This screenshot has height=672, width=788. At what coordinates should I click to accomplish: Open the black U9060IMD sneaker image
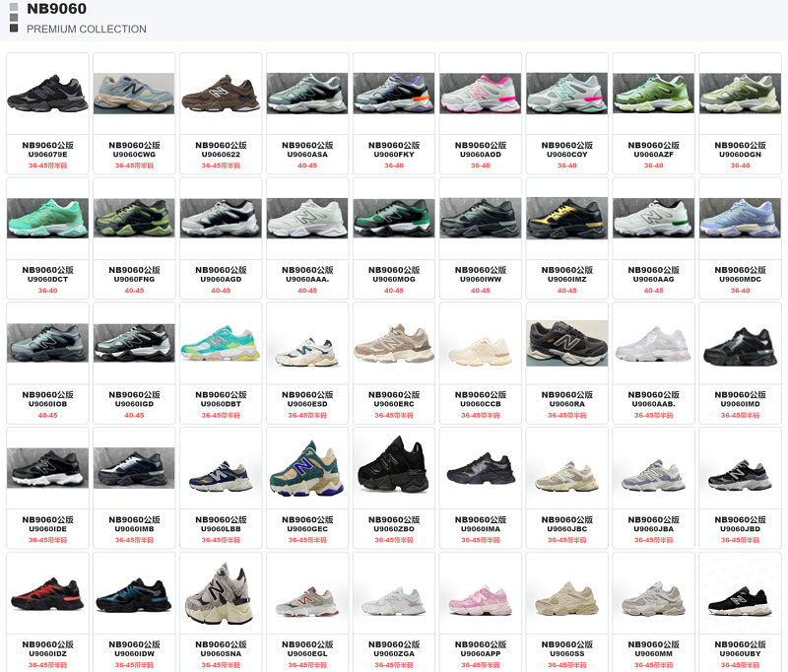pyautogui.click(x=741, y=346)
